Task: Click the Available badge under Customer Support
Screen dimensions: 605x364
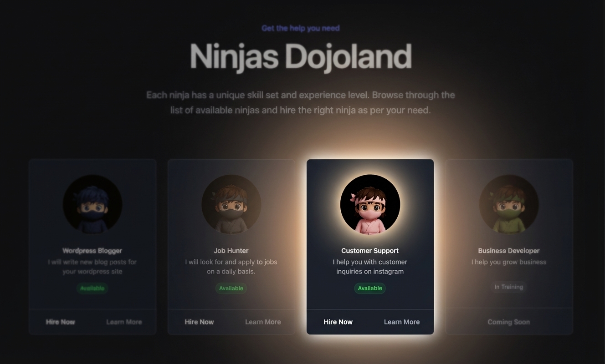Action: [370, 288]
